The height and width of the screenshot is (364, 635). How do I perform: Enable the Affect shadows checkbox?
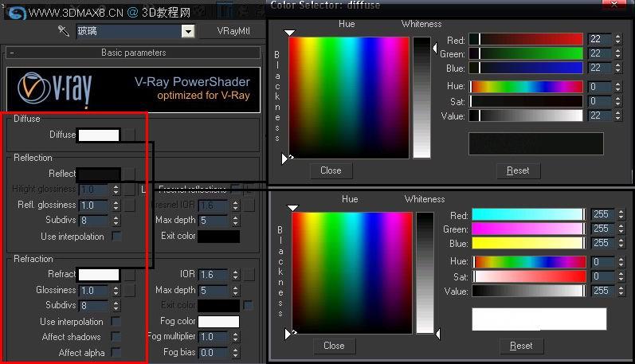click(116, 336)
